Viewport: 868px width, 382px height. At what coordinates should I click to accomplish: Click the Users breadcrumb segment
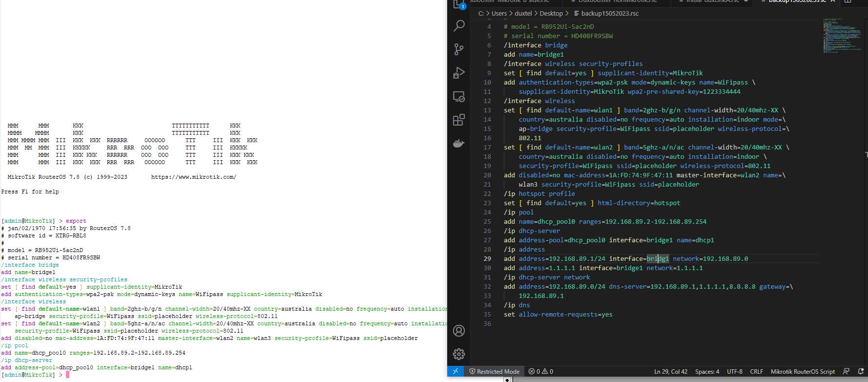499,13
